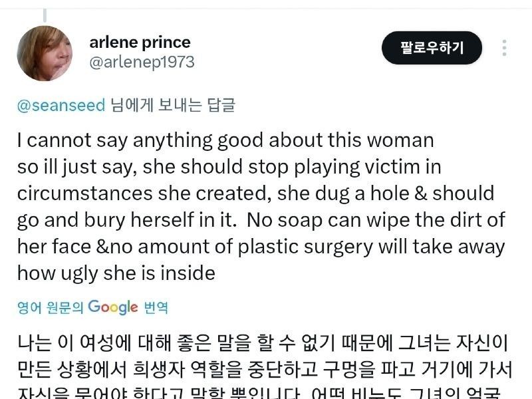Click the @arlenep1973 handle
Screen dimensions: 532x399
point(142,63)
